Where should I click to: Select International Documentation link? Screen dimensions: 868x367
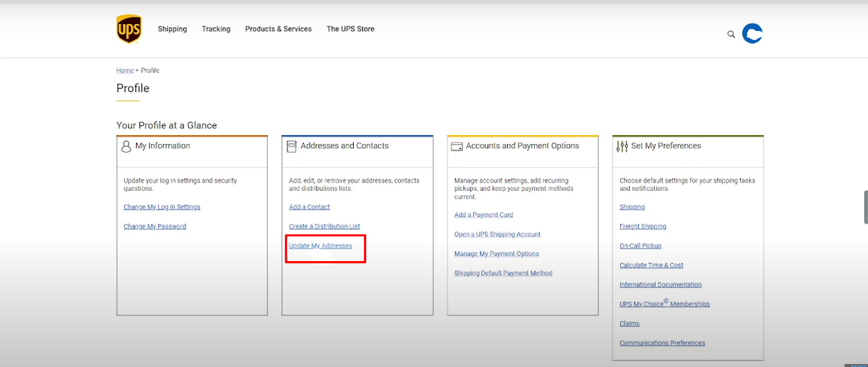660,285
